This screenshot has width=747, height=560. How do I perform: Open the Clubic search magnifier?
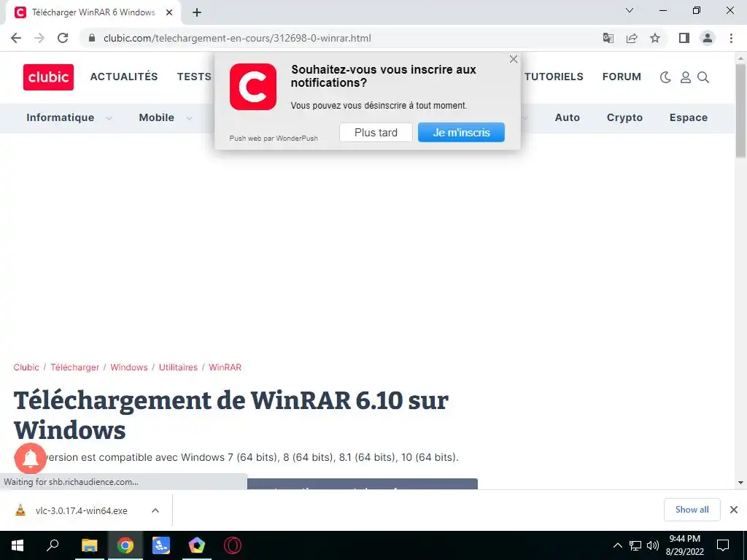coord(703,77)
